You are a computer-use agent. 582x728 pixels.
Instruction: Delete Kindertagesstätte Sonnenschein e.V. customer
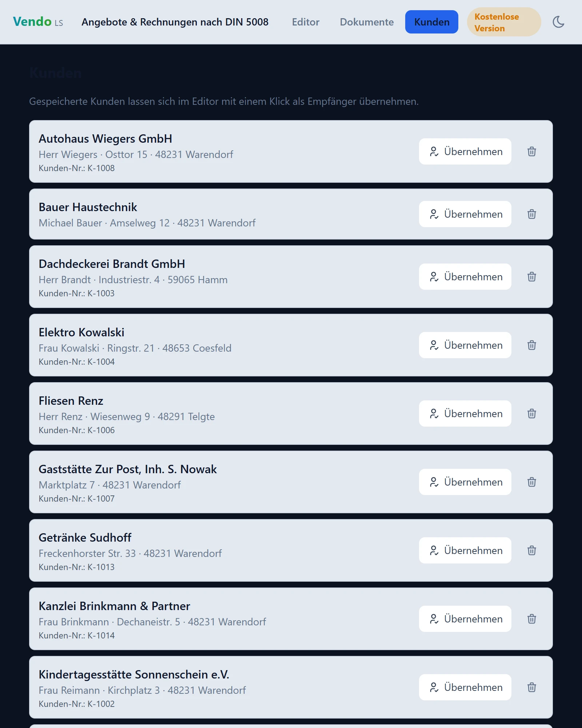pos(531,687)
